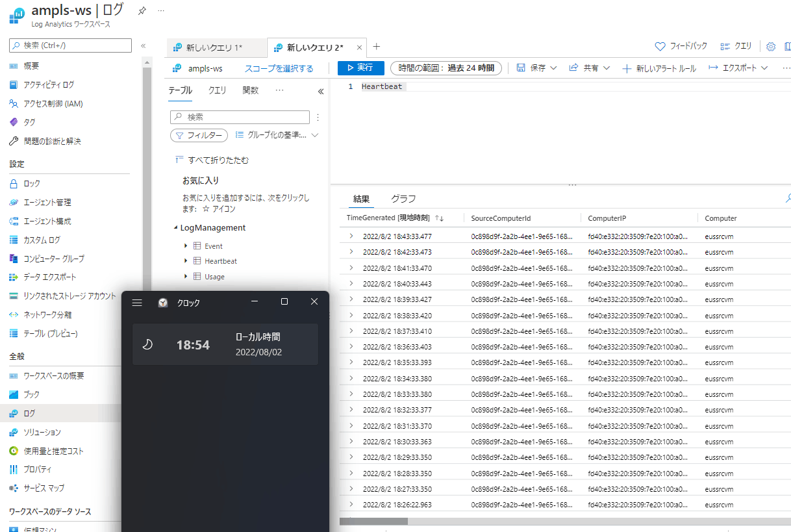Open the 共有 dropdown

[590, 68]
